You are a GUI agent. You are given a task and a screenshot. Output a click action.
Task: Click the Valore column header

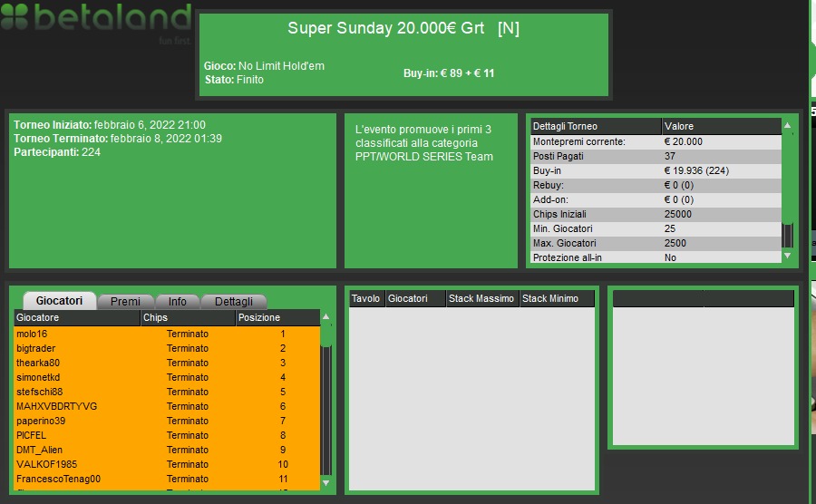click(722, 126)
